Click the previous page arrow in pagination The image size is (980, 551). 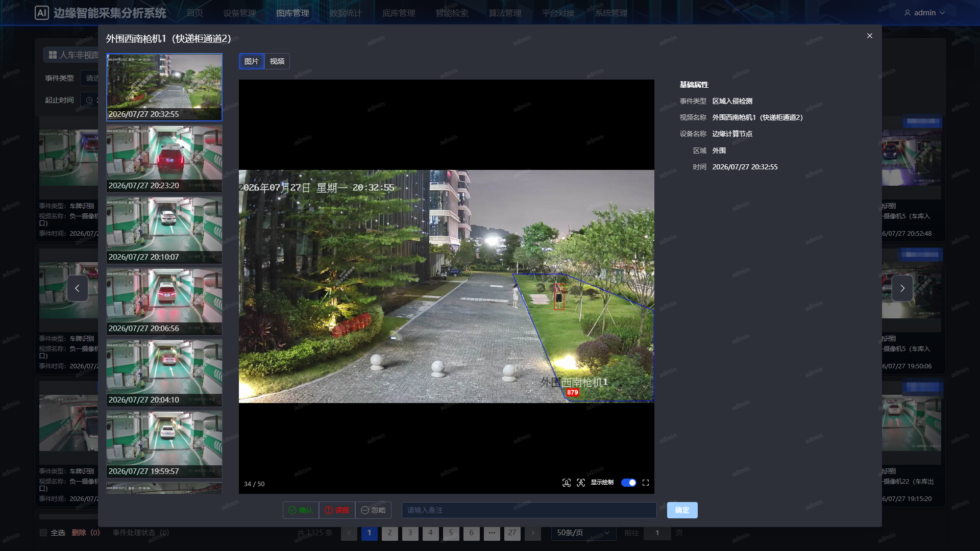tap(349, 533)
